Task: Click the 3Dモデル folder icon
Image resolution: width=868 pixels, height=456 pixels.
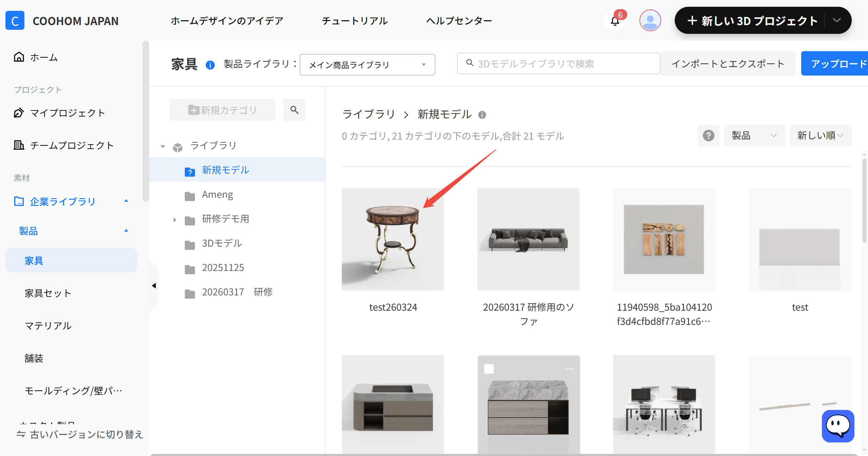Action: click(190, 245)
